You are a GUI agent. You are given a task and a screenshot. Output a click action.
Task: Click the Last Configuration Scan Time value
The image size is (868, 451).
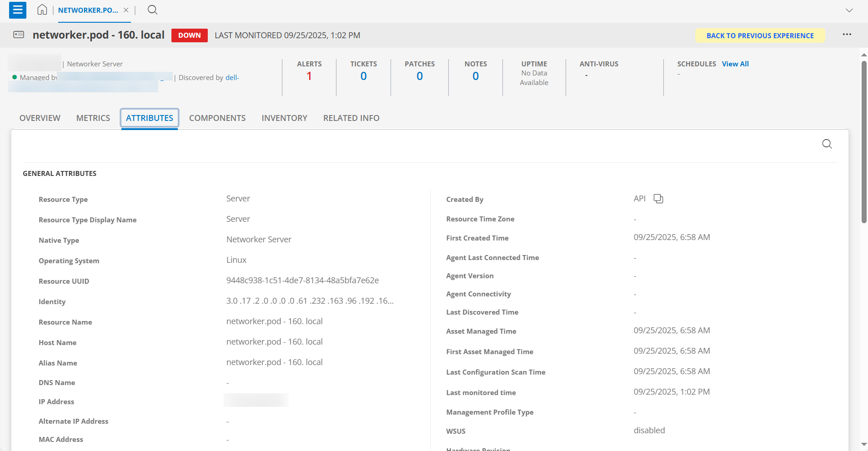[672, 371]
